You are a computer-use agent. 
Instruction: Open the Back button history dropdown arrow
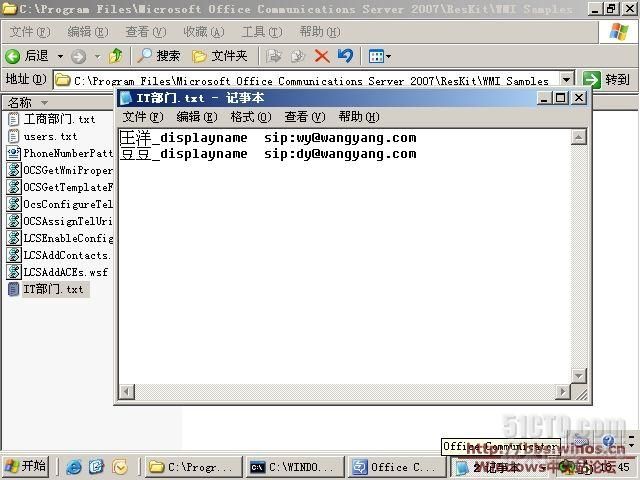pos(60,56)
